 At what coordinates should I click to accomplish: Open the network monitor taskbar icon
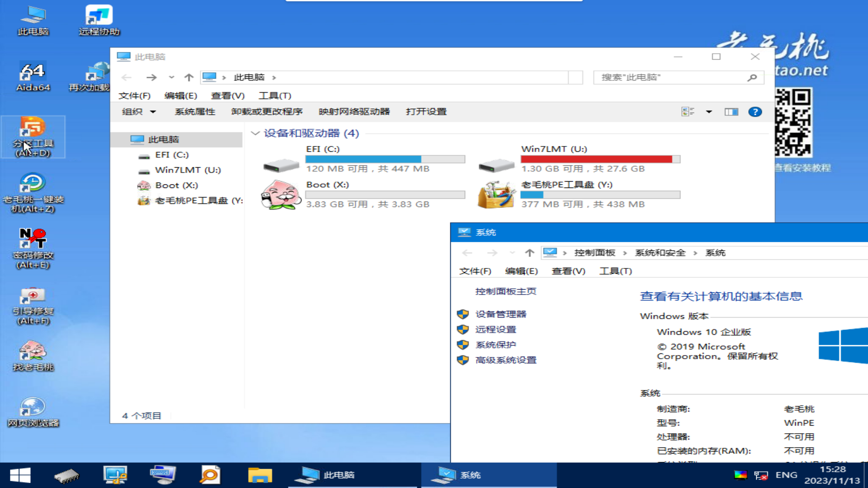click(115, 475)
